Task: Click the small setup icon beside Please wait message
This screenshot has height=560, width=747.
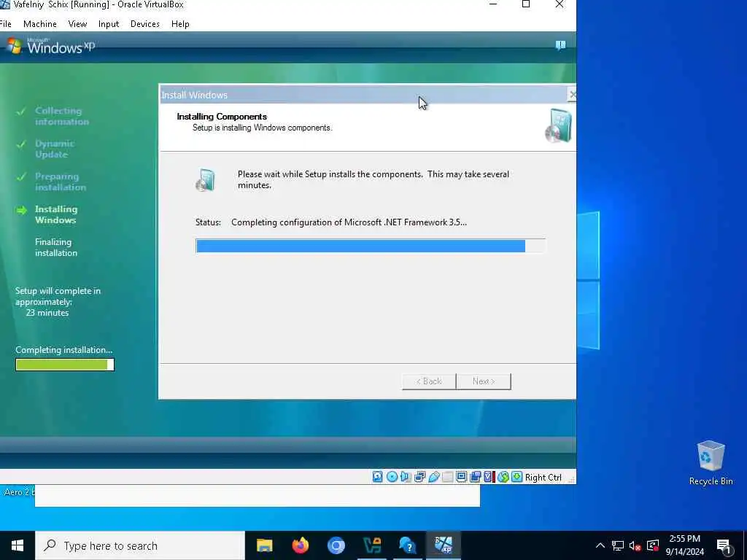Action: pos(205,180)
